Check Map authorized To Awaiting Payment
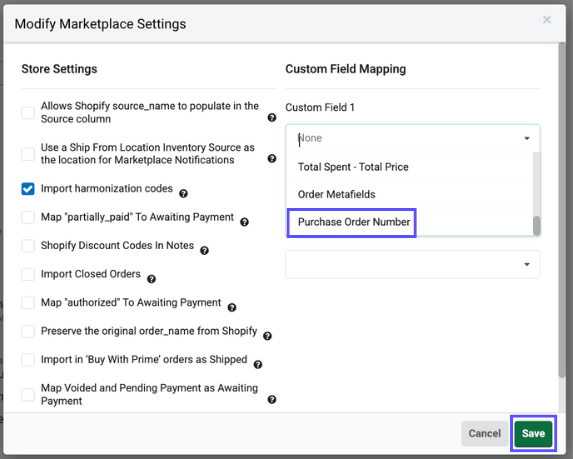573x459 pixels. [x=28, y=303]
